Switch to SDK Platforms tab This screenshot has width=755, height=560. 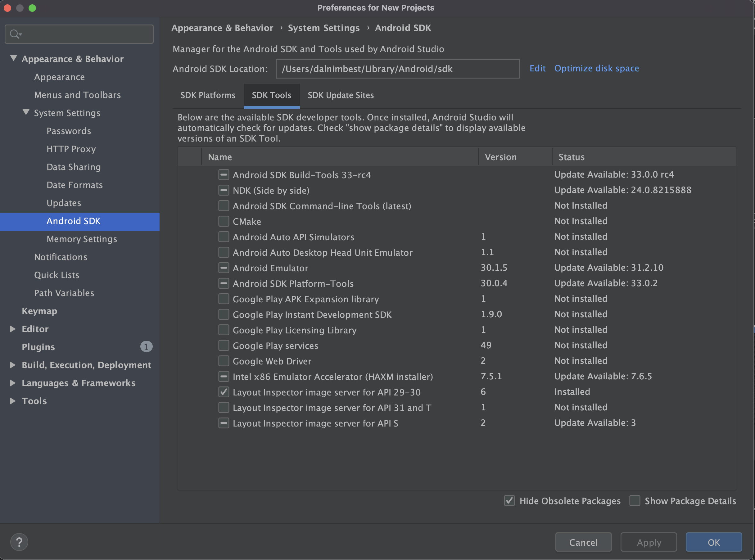208,95
